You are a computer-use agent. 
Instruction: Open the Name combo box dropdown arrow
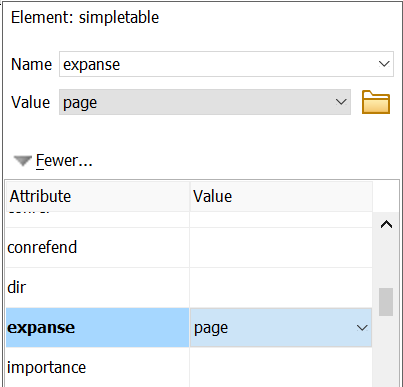click(x=384, y=64)
